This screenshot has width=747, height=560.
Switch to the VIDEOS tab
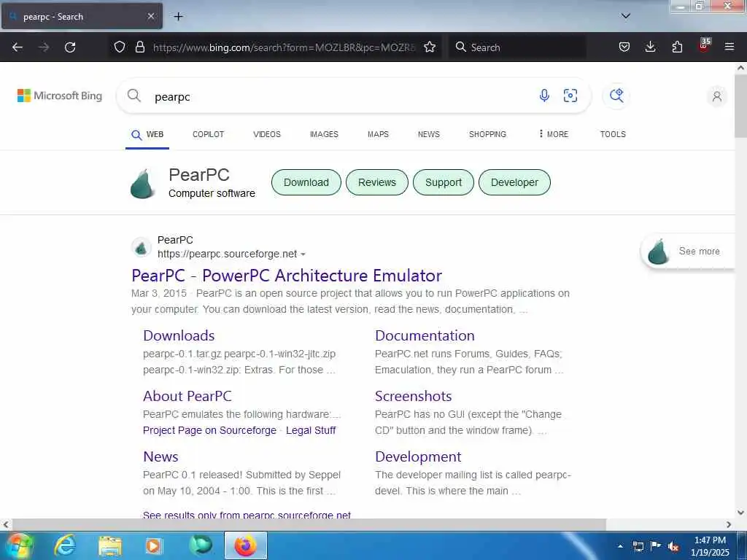[267, 134]
